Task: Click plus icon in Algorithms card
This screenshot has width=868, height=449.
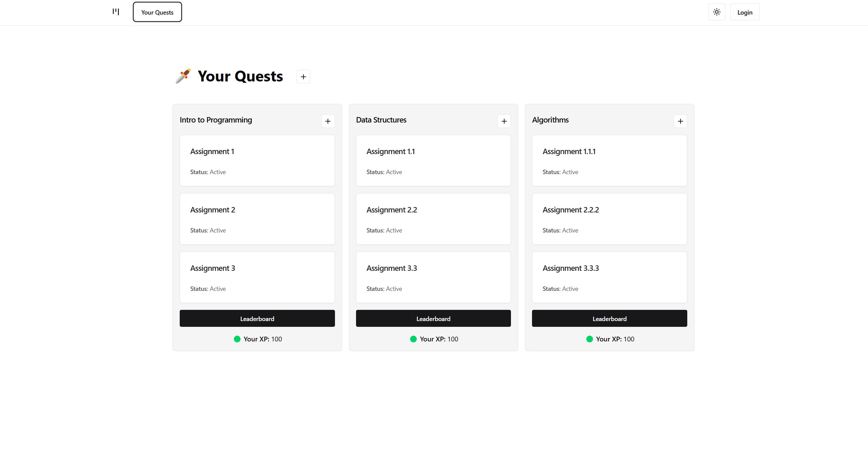Action: [680, 121]
